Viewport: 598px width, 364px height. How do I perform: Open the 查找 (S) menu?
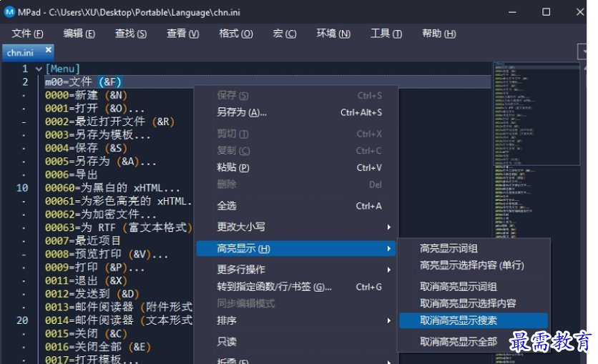tap(131, 34)
